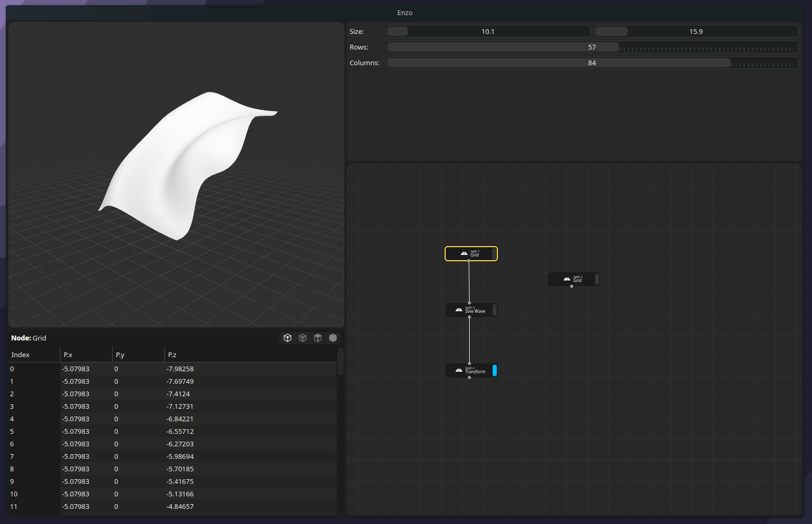This screenshot has height=524, width=812.
Task: Click the first Size slider
Action: (x=488, y=31)
